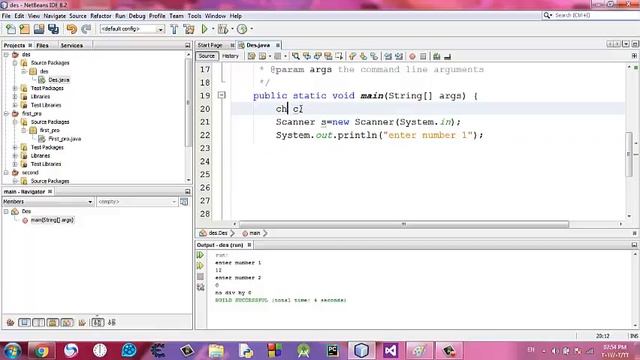This screenshot has width=640, height=360.
Task: Click the Windows Start orb
Action: (12, 351)
